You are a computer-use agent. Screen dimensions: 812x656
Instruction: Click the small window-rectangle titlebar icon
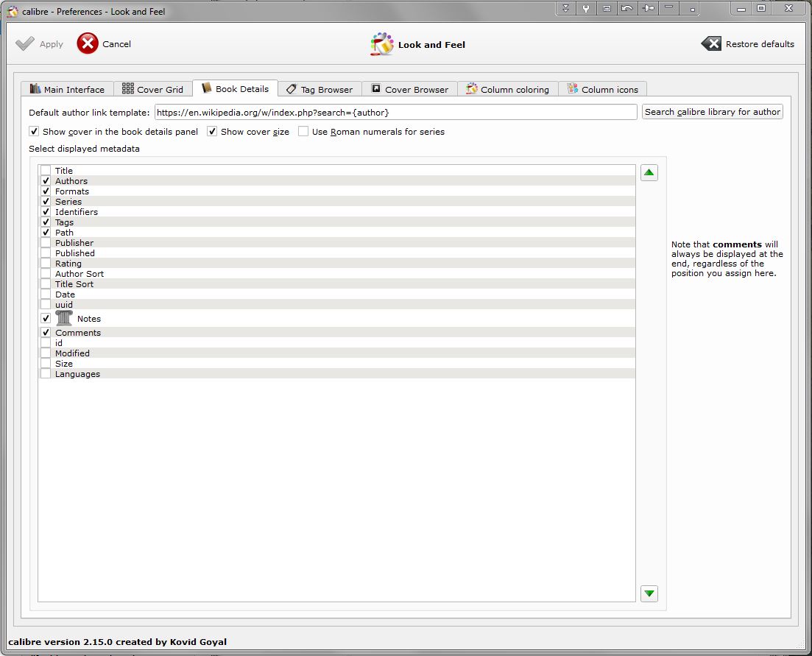607,8
